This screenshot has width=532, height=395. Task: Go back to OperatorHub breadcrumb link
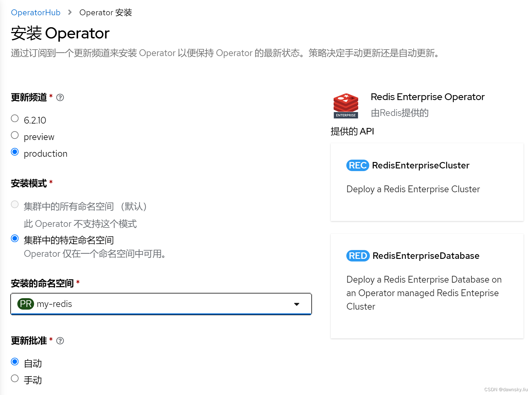coord(36,12)
